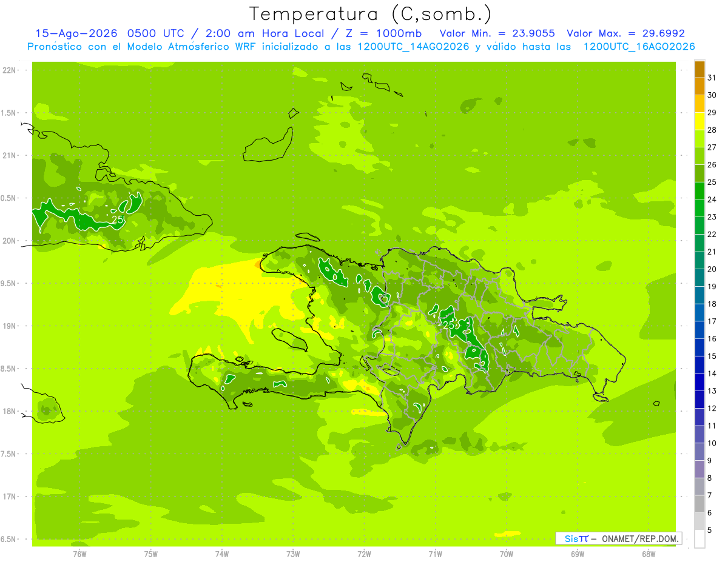Pick the olive-green swatch between legend 25 and 26

tap(699, 173)
